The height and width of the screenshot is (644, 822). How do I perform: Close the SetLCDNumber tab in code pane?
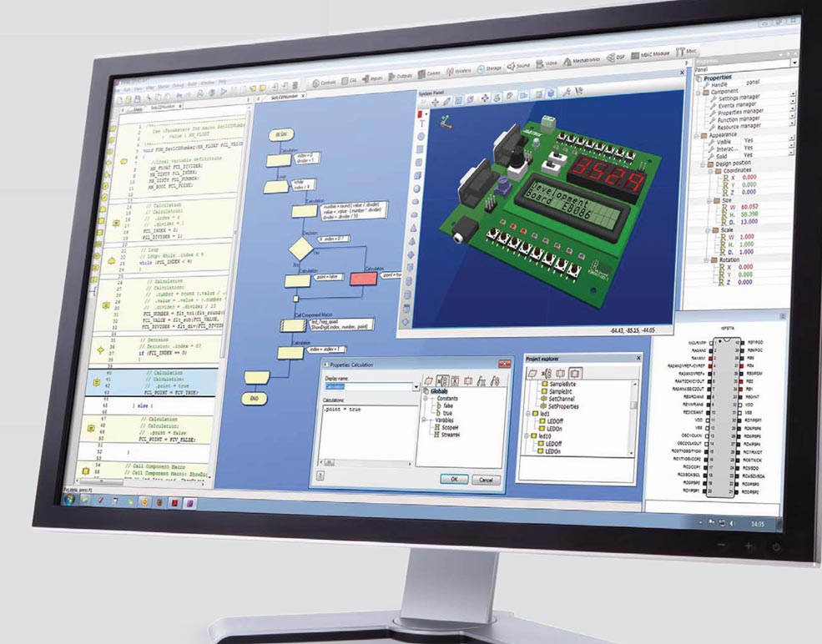[180, 106]
